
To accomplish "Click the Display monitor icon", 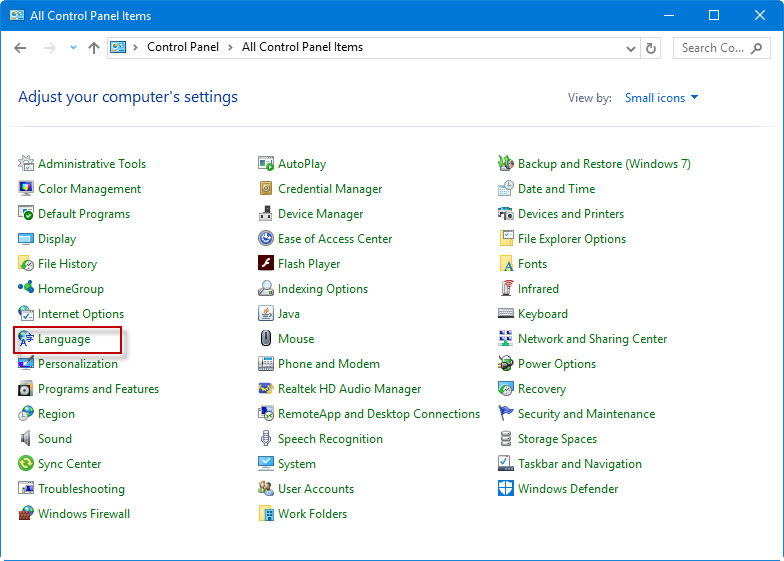I will coord(26,238).
